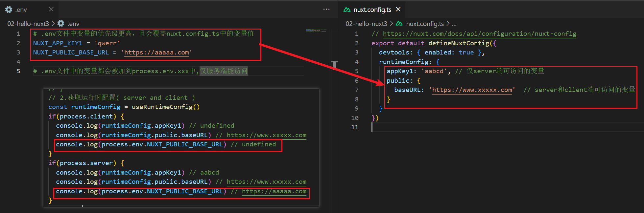Viewport: 644px width, 213px height.
Task: Close the nuxt.config.ts editor tab
Action: (x=398, y=9)
